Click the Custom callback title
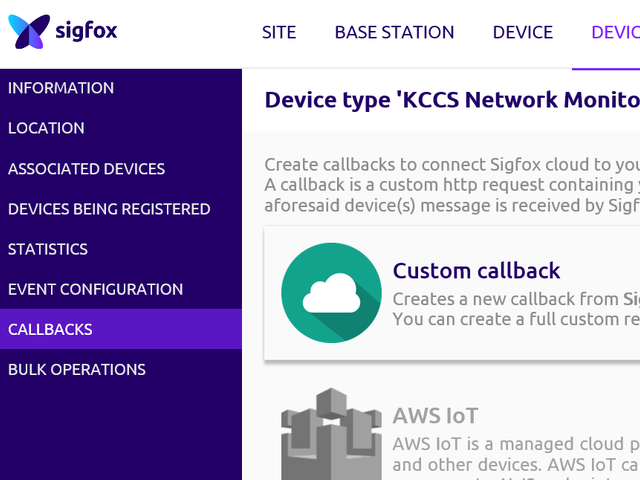The height and width of the screenshot is (480, 640). tap(476, 270)
